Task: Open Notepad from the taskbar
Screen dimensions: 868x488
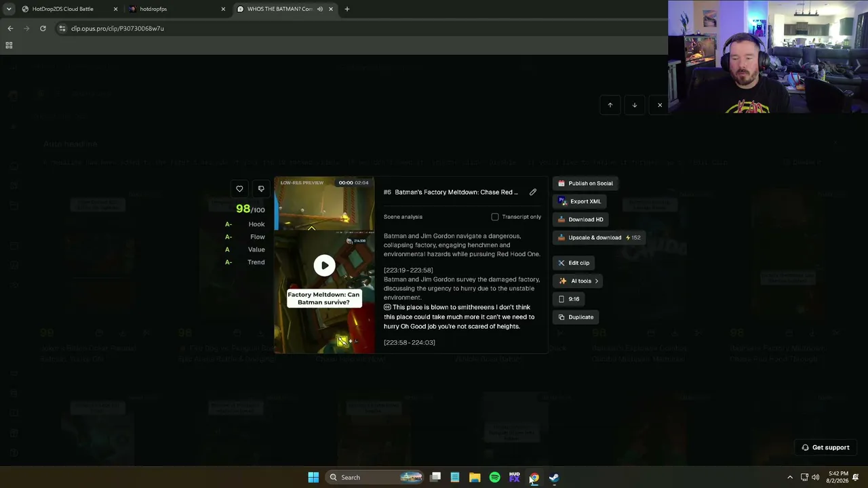Action: [455, 477]
